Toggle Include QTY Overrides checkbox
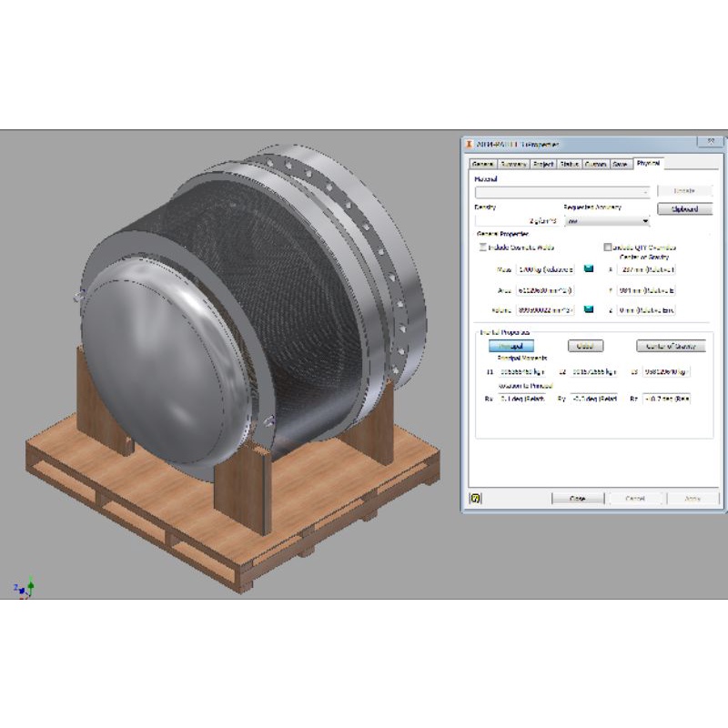The height and width of the screenshot is (728, 728). (607, 248)
